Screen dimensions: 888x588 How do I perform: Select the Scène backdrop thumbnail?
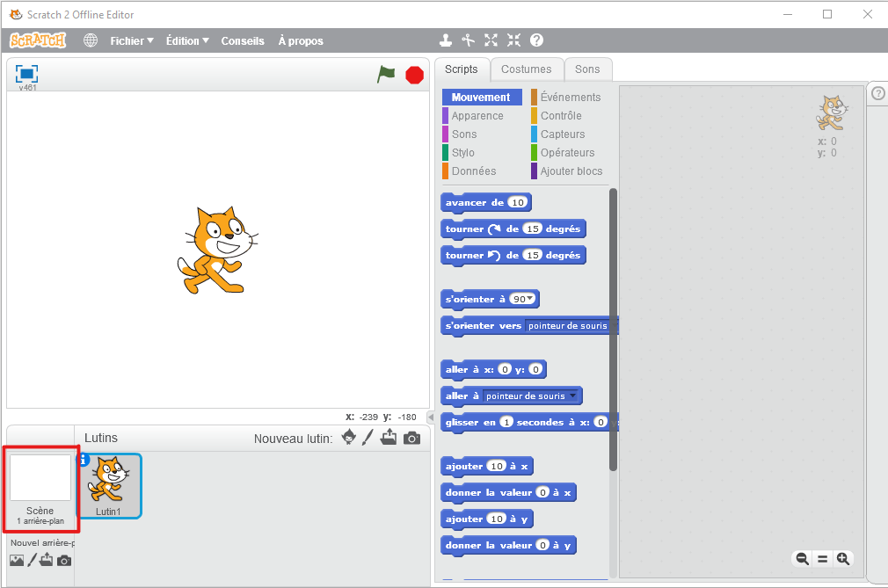click(40, 479)
